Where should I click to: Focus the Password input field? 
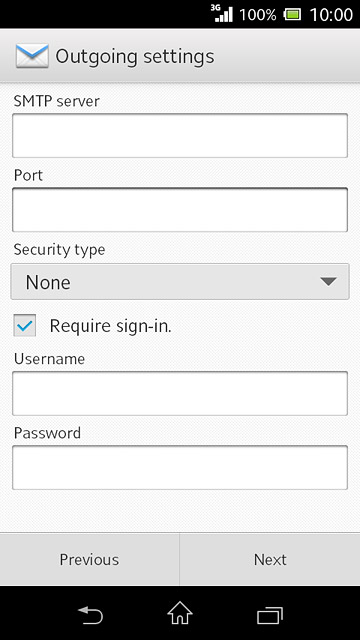click(x=180, y=467)
